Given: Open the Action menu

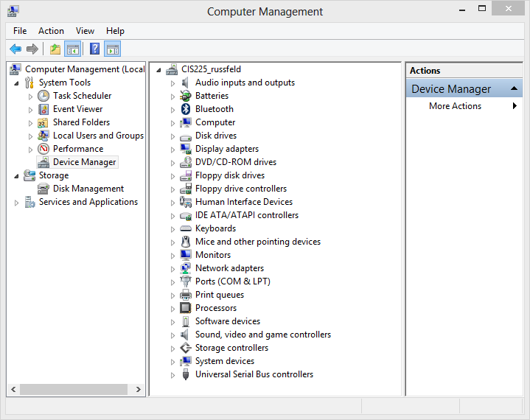Looking at the screenshot, I should coord(51,31).
